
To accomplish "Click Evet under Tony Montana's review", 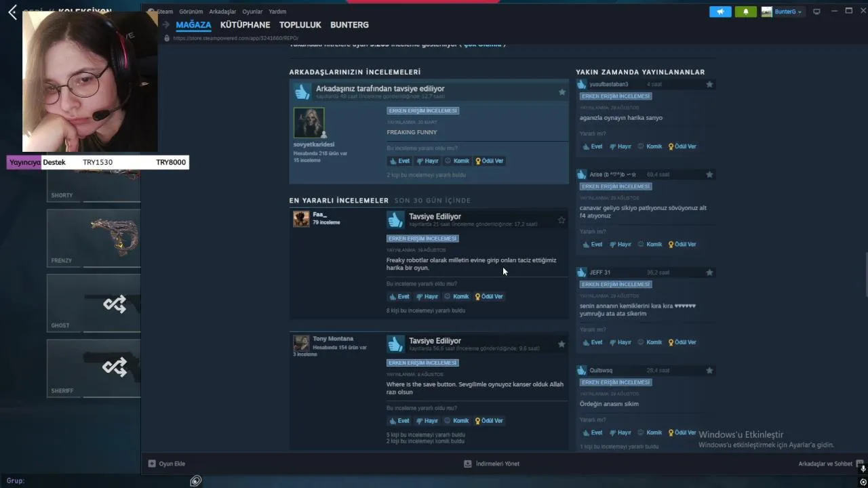I will (x=399, y=421).
